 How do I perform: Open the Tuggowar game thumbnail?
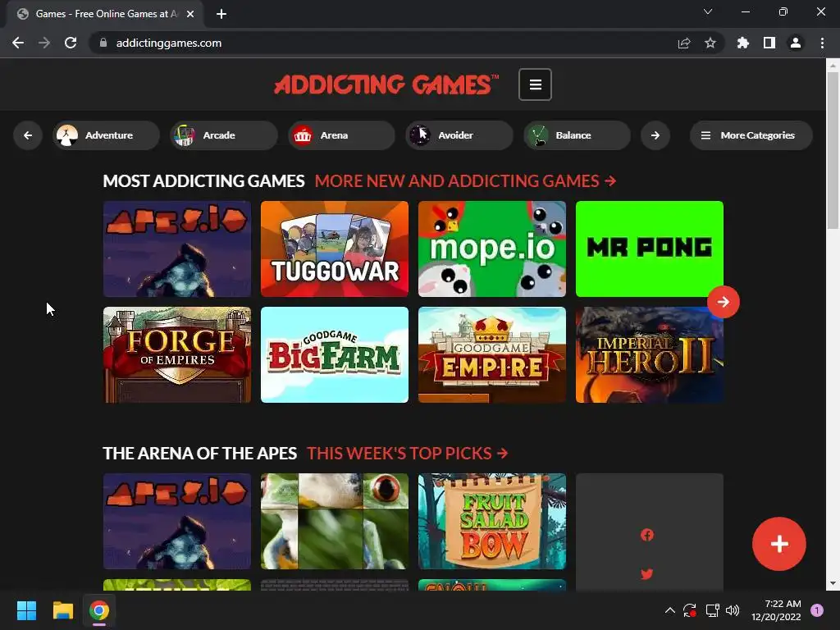335,249
